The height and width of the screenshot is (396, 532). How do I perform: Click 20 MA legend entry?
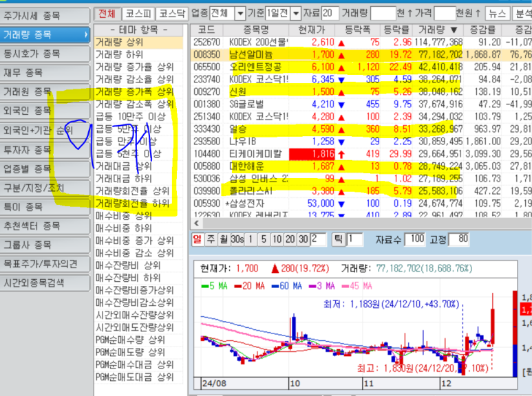click(x=249, y=286)
